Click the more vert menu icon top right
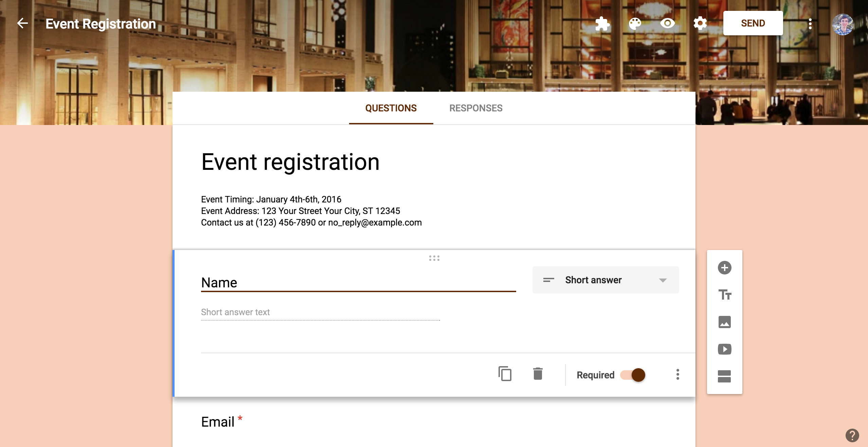The height and width of the screenshot is (447, 868). click(810, 23)
